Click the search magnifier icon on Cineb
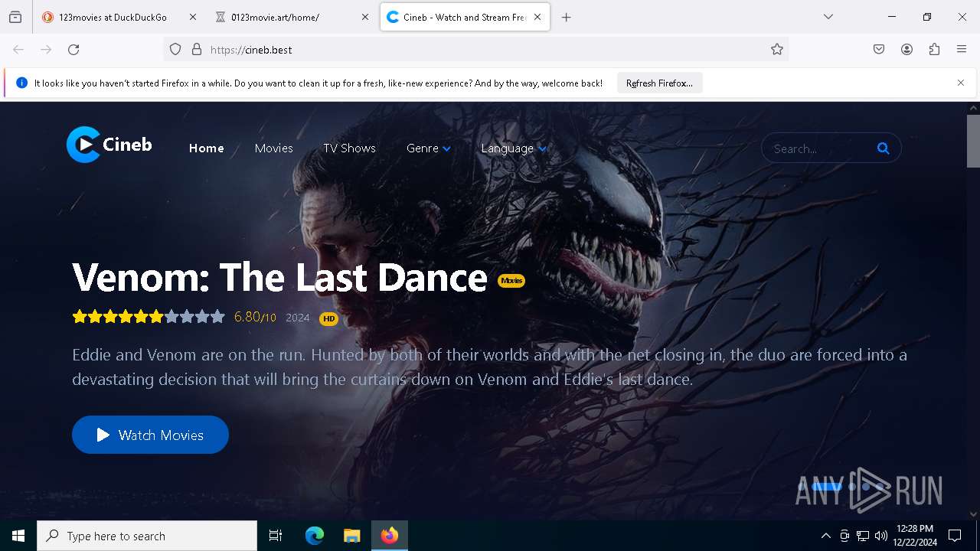The image size is (980, 551). click(883, 148)
